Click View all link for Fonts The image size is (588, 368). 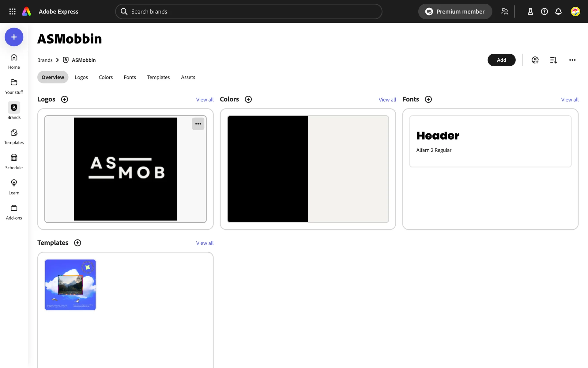570,100
